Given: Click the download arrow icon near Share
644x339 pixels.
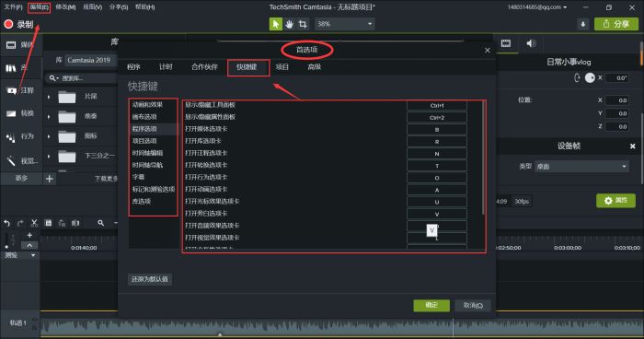Looking at the screenshot, I should coord(582,24).
